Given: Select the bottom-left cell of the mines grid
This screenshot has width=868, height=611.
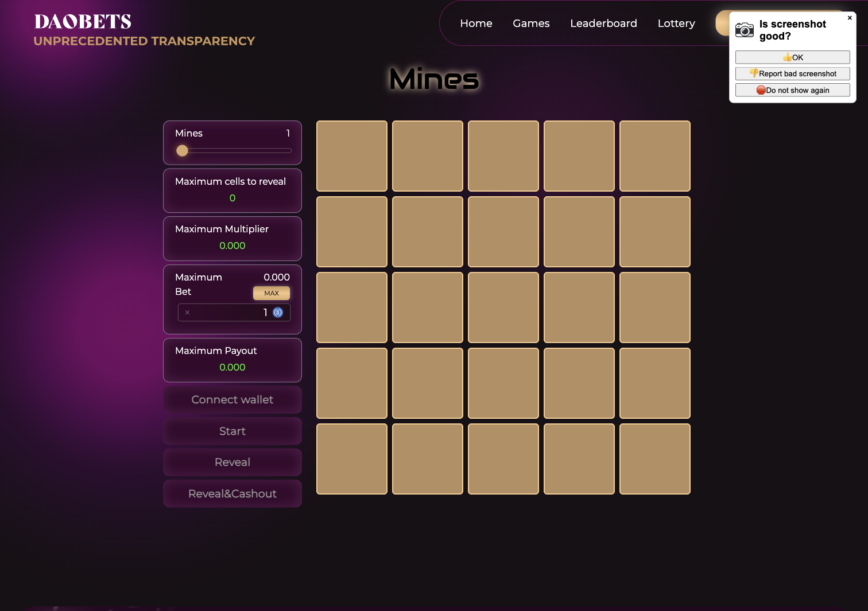Looking at the screenshot, I should pos(352,459).
